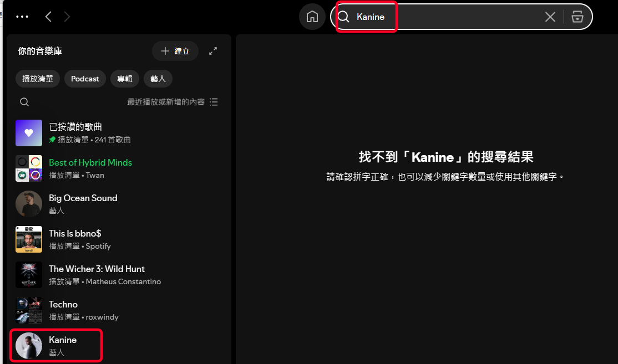This screenshot has width=618, height=364.
Task: Click the Home icon button
Action: (312, 17)
